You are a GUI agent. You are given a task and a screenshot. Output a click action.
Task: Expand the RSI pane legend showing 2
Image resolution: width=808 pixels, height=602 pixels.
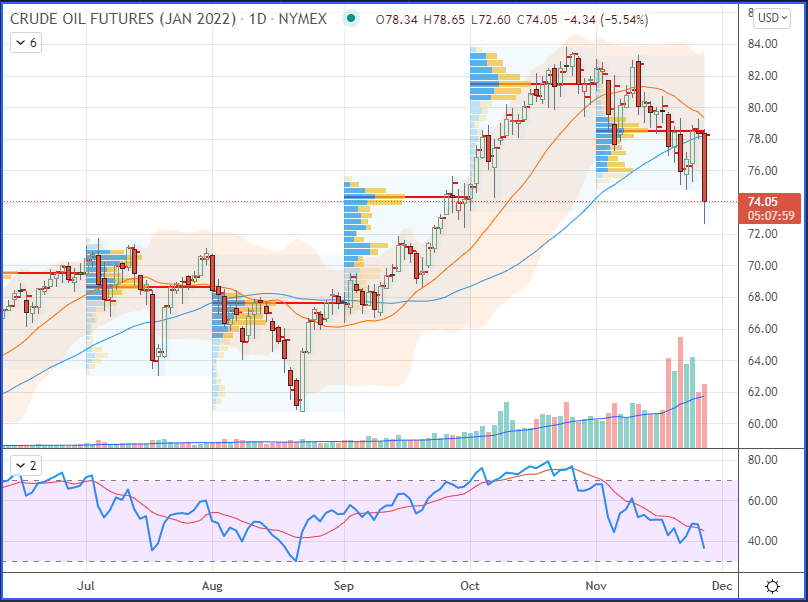(x=26, y=466)
